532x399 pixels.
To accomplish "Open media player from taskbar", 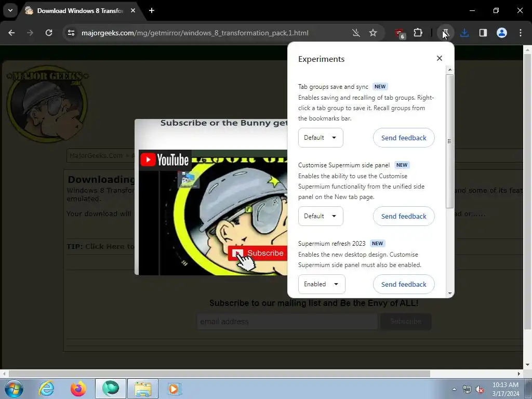I will tap(175, 389).
